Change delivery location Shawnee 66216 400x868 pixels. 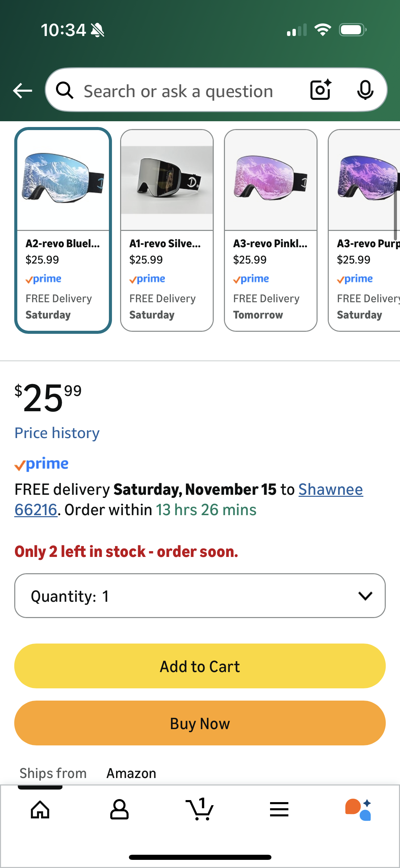(x=330, y=490)
